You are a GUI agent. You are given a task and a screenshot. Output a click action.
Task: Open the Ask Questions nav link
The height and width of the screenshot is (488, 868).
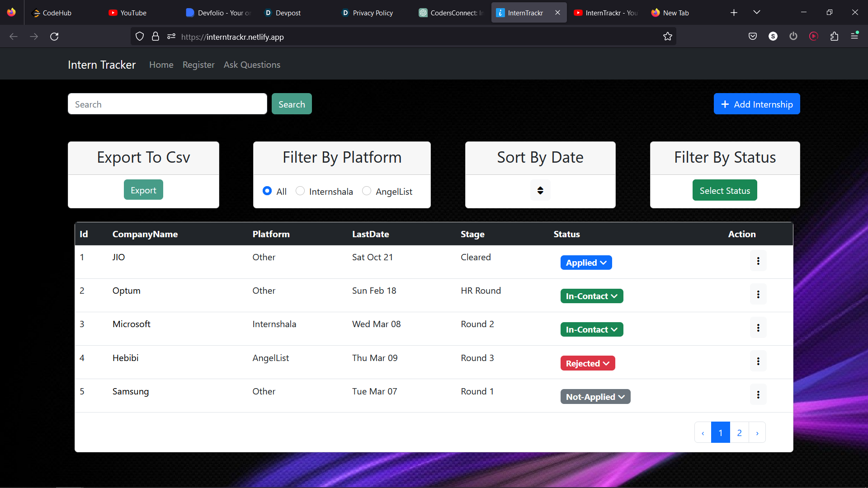pos(252,65)
